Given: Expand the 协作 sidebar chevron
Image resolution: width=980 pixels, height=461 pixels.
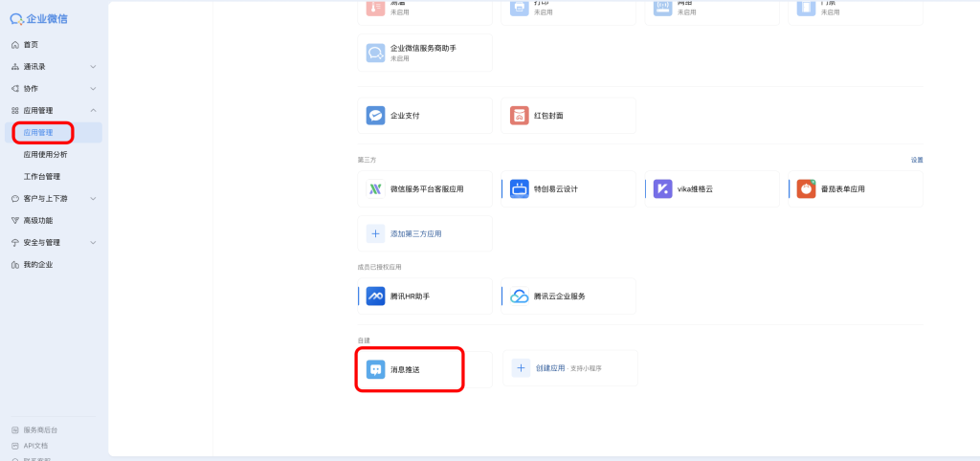Looking at the screenshot, I should [x=93, y=89].
